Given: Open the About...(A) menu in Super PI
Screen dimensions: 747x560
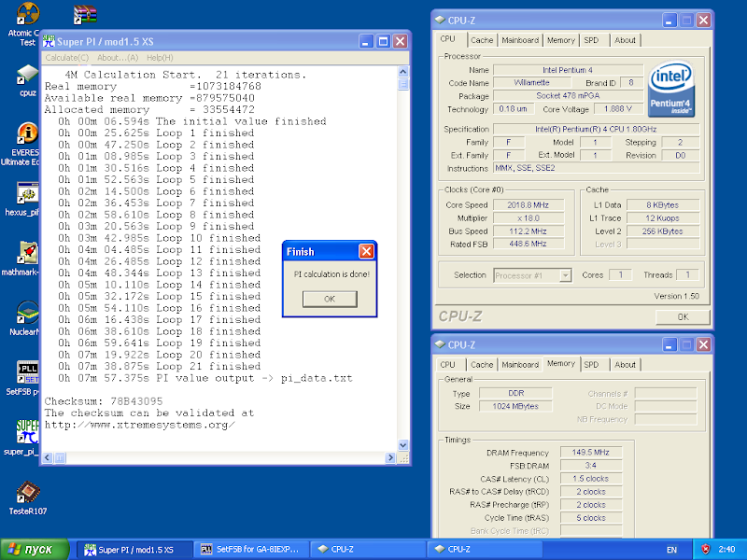Looking at the screenshot, I should point(118,58).
